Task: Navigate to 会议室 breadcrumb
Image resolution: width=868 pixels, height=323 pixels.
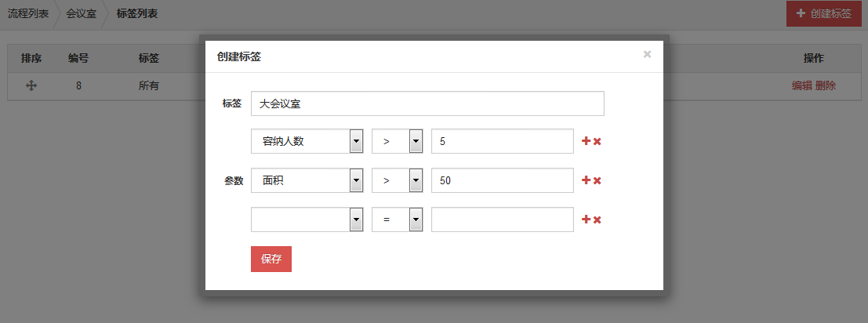Action: [x=82, y=14]
